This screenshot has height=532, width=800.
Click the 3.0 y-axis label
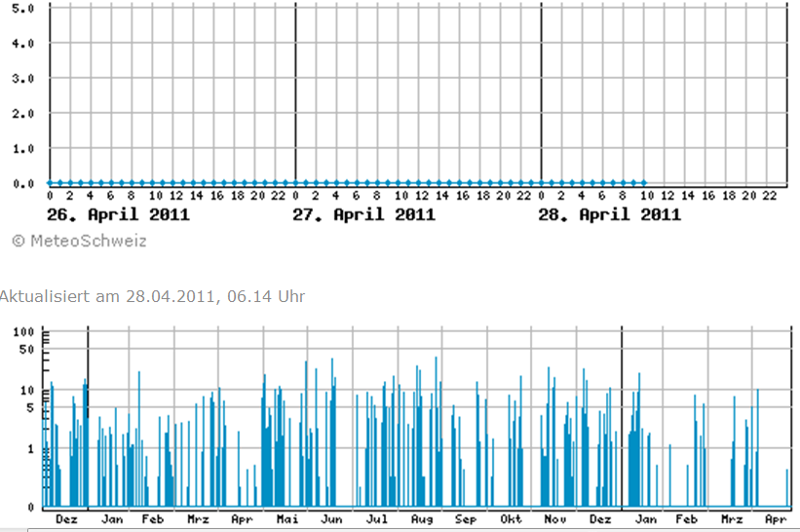click(23, 79)
